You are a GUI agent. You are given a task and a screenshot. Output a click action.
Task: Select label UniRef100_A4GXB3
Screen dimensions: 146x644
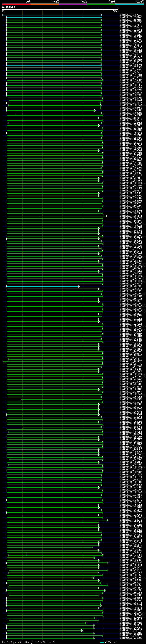click(131, 110)
